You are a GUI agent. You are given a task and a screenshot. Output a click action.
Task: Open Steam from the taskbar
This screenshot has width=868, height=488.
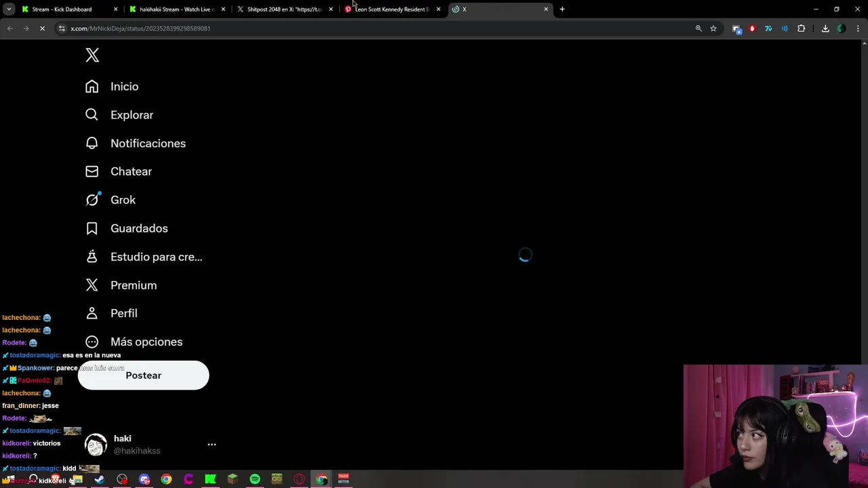(100, 479)
